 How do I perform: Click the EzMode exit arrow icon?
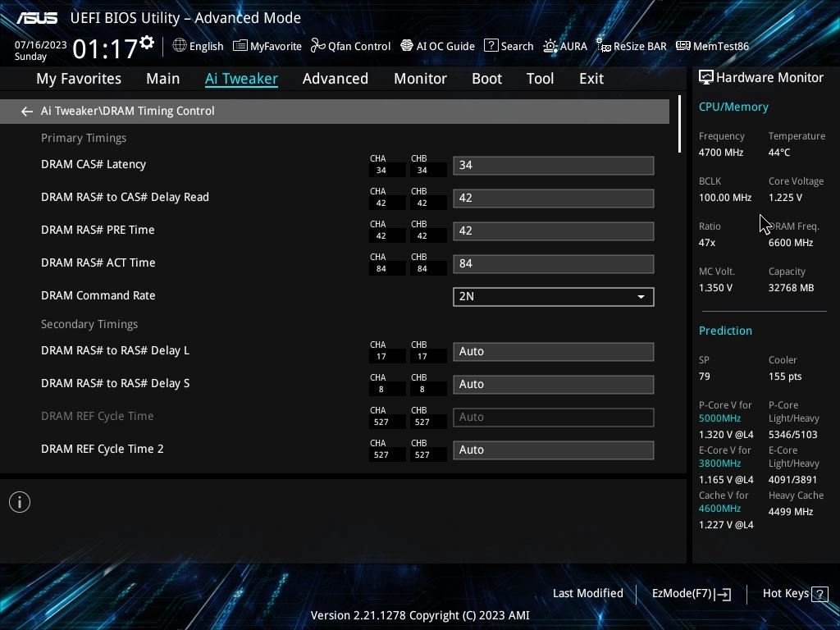click(723, 594)
